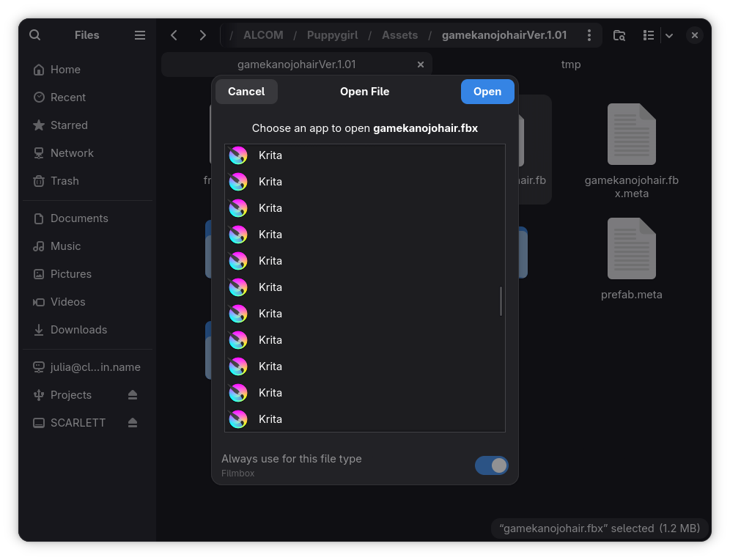The image size is (730, 560).
Task: Go back with the left arrow button
Action: pos(174,35)
